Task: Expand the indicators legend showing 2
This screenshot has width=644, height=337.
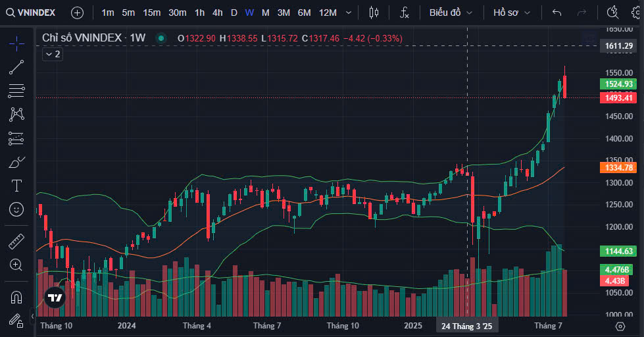Action: click(53, 54)
